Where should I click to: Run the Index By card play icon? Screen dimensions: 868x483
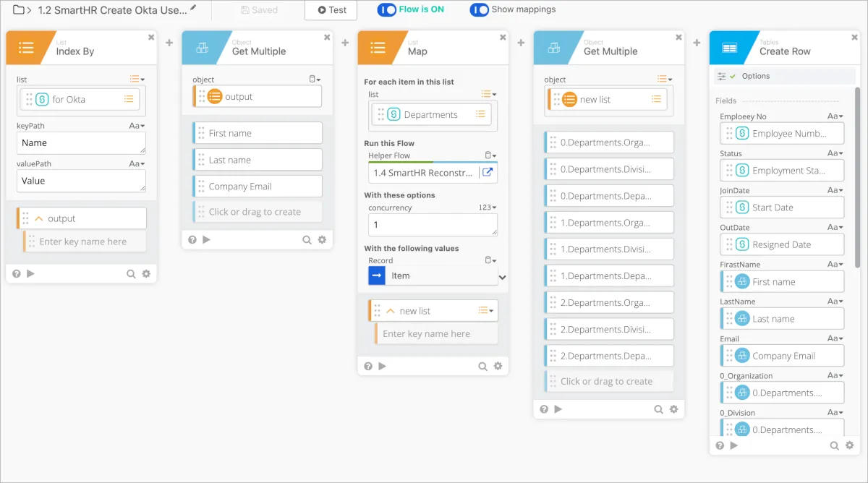pos(30,273)
